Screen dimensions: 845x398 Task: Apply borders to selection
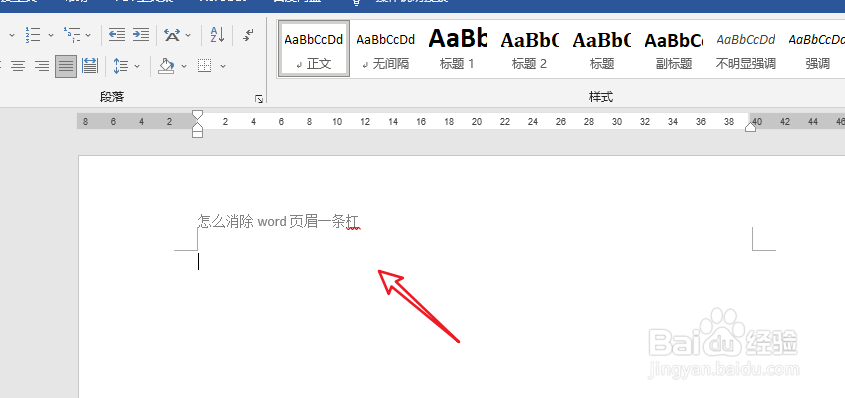[204, 66]
